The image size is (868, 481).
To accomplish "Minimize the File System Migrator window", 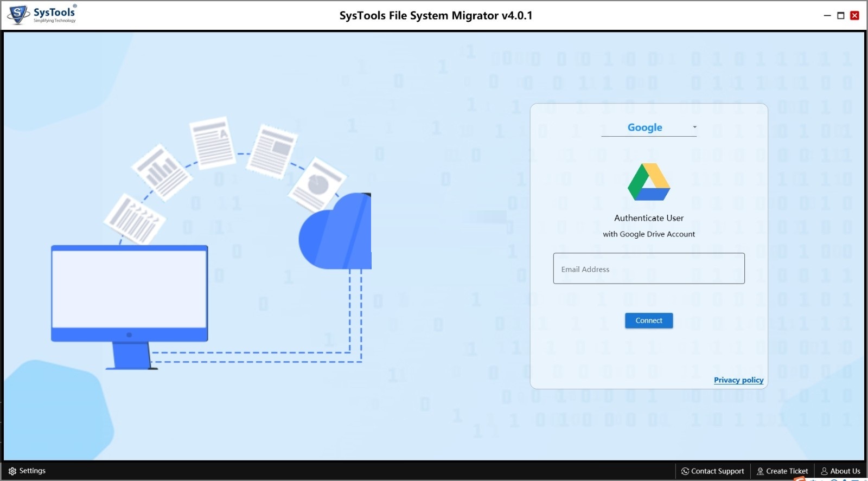I will tap(827, 16).
